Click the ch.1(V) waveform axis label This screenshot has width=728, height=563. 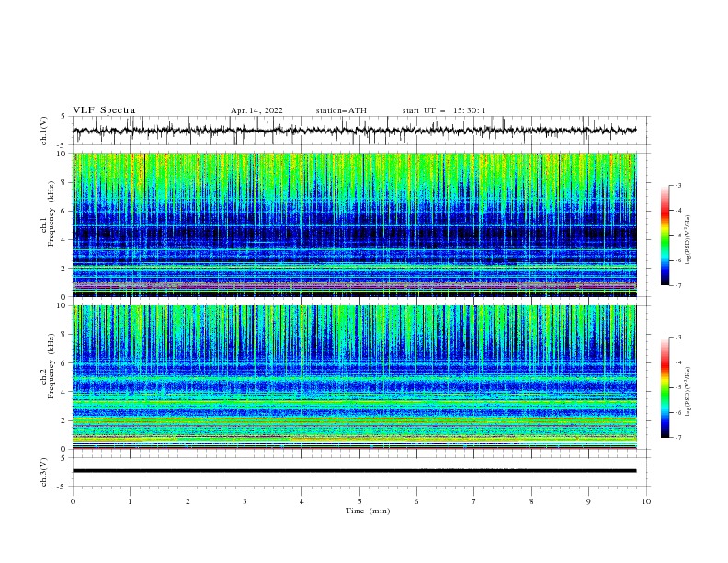44,131
